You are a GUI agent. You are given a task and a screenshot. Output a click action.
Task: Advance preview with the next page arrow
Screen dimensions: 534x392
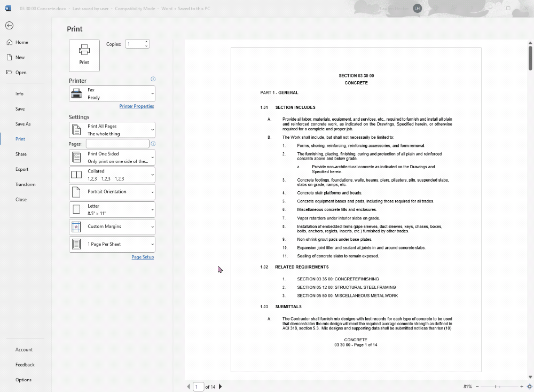220,386
